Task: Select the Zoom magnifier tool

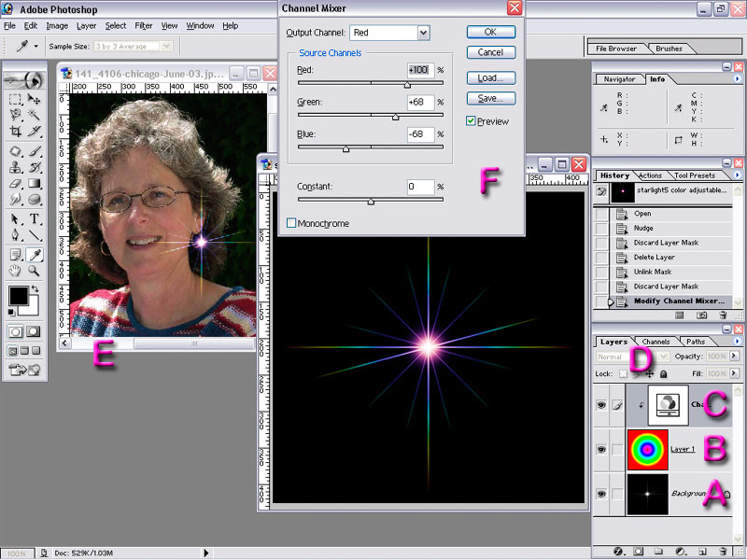Action: click(x=34, y=271)
